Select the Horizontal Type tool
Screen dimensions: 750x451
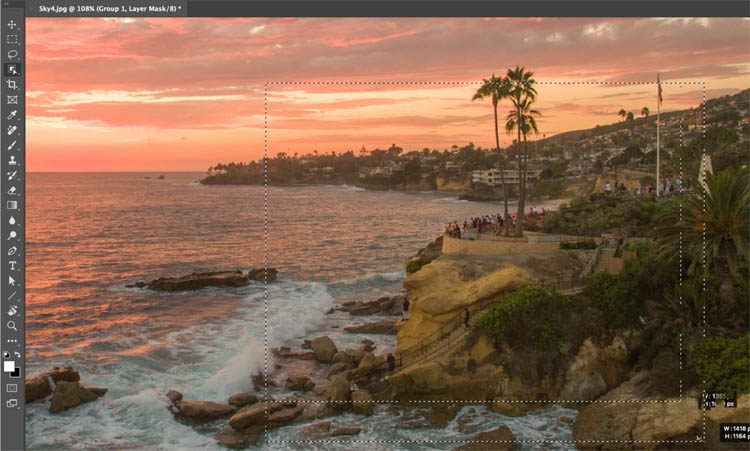coord(12,265)
